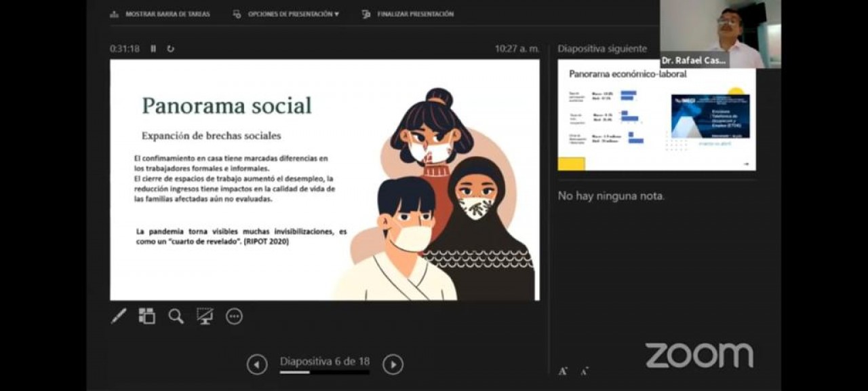868x391 pixels.
Task: Increase the notes text size
Action: pyautogui.click(x=563, y=371)
